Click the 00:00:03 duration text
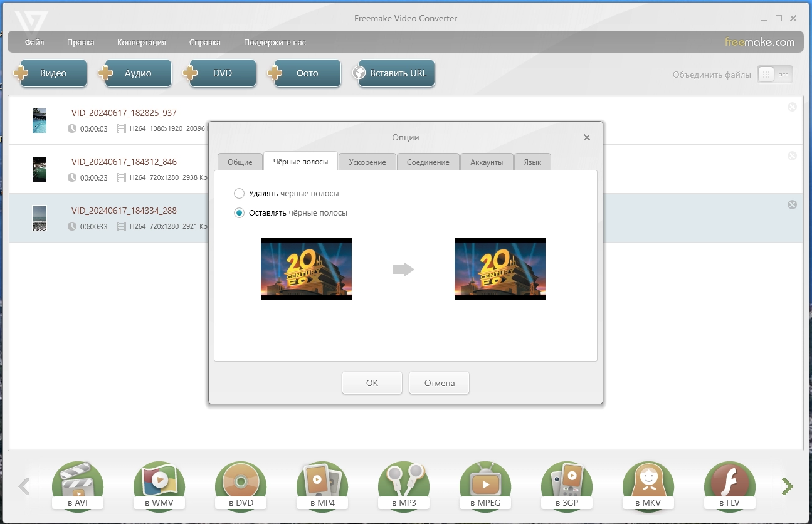812x524 pixels. tap(94, 128)
